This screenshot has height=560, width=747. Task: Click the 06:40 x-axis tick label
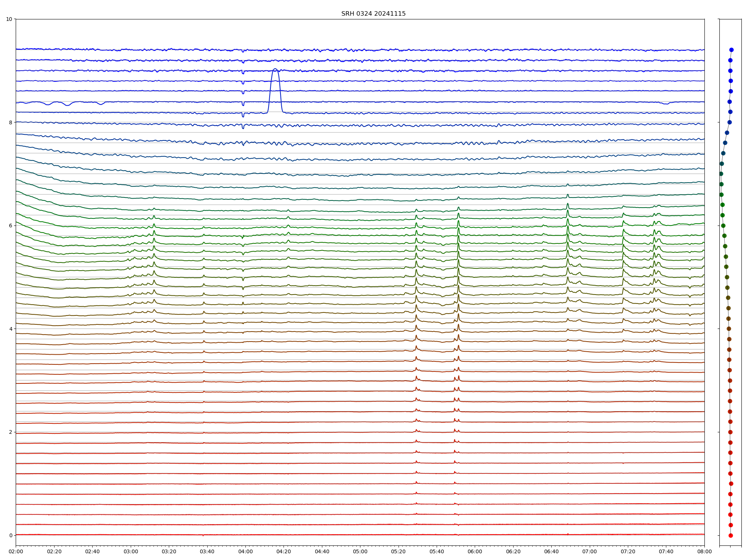tap(551, 552)
